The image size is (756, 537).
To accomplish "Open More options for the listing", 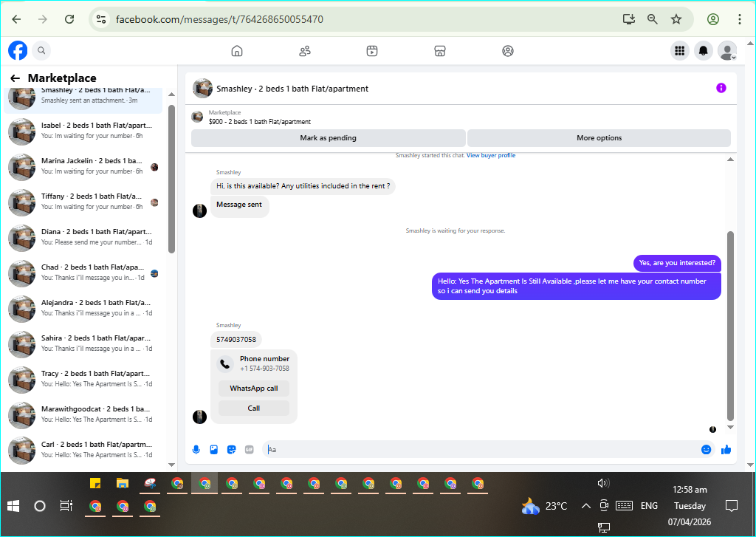I will tap(599, 138).
